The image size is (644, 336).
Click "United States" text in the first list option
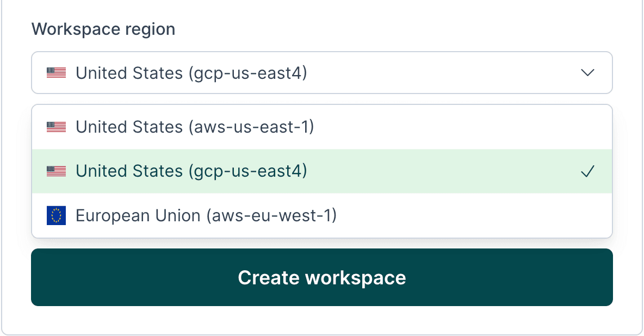pyautogui.click(x=129, y=127)
